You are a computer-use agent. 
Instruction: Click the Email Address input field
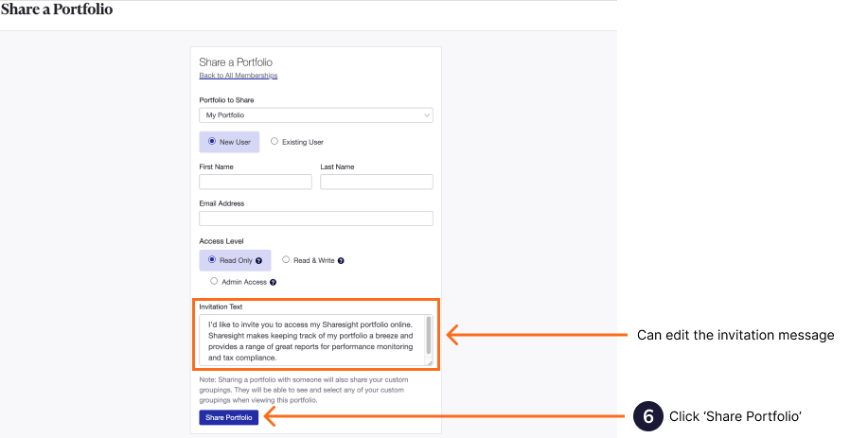tap(315, 219)
